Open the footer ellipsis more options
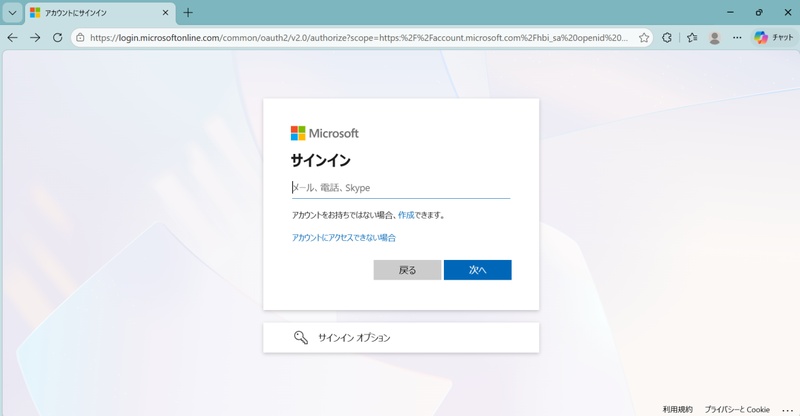Image resolution: width=800 pixels, height=416 pixels. pyautogui.click(x=788, y=410)
